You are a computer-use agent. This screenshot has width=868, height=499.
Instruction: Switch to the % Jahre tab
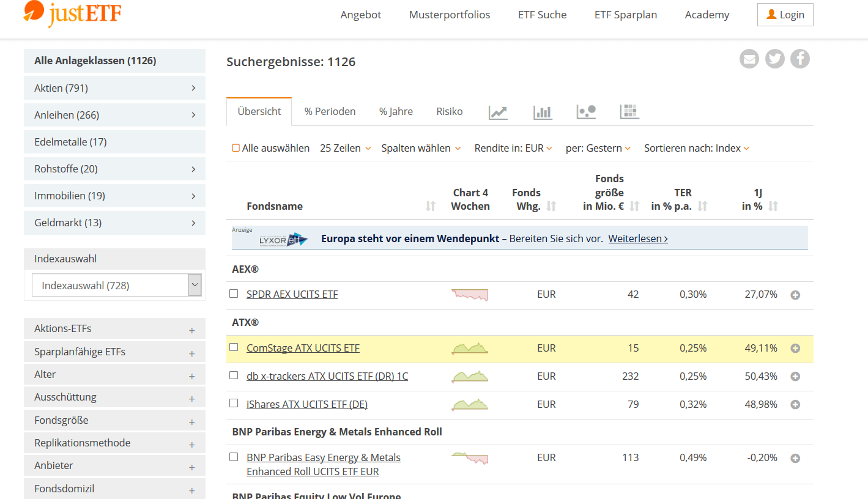click(396, 111)
